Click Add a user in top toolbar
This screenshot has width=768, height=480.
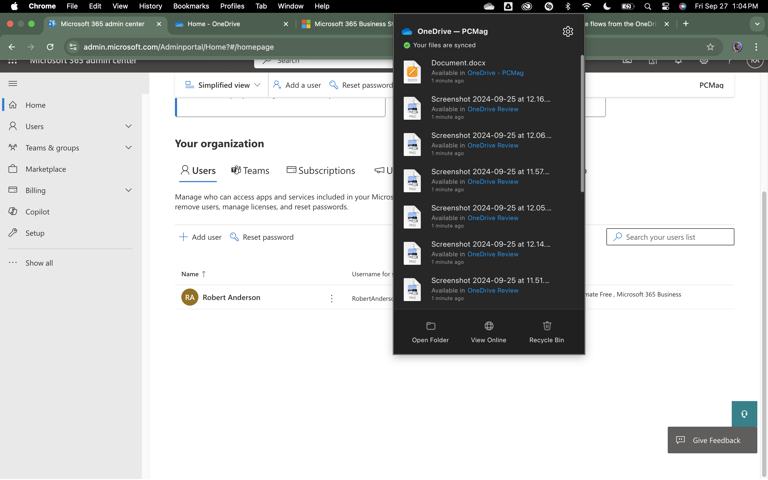pos(297,85)
